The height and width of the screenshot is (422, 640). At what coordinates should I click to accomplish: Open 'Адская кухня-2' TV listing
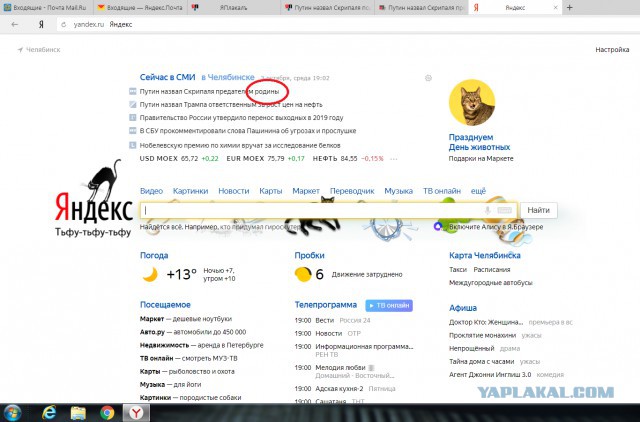click(339, 389)
